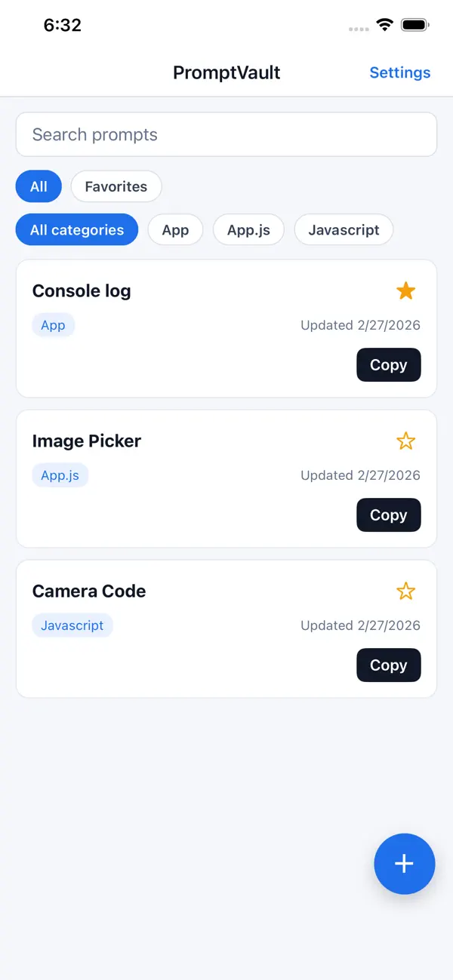The height and width of the screenshot is (980, 453).
Task: Copy the Console log prompt
Action: (388, 364)
